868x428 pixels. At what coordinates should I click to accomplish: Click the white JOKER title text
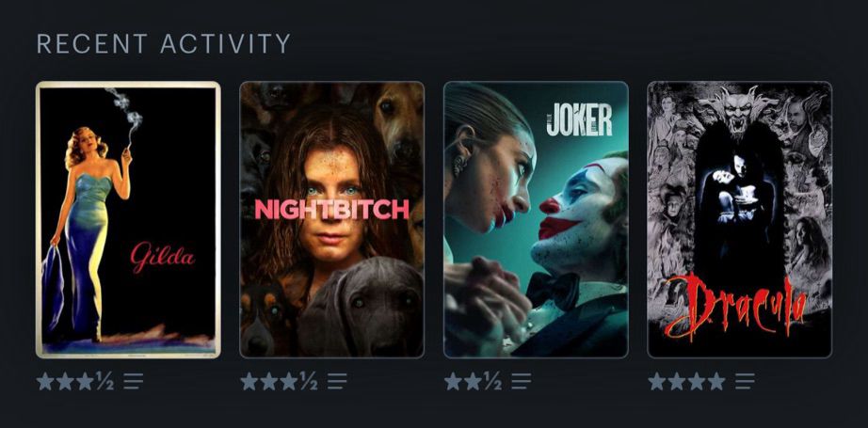coord(579,119)
